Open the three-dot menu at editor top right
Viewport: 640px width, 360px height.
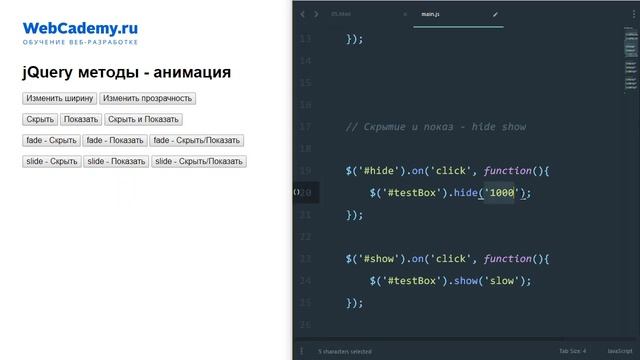coord(633,15)
